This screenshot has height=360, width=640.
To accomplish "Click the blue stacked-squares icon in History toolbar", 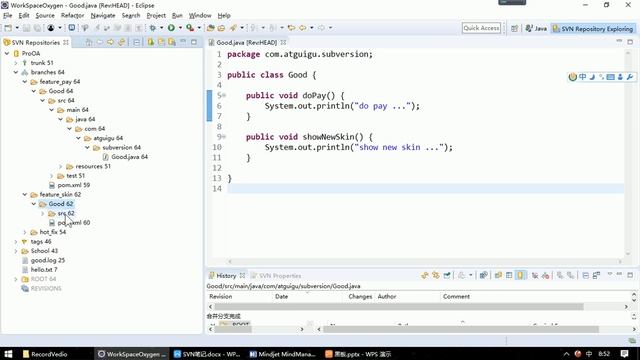I will pos(483,276).
